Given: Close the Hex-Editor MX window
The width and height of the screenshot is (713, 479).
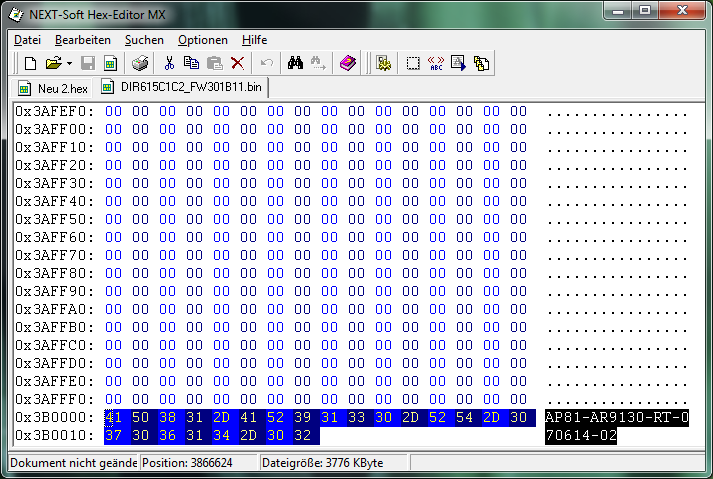Looking at the screenshot, I should click(682, 10).
